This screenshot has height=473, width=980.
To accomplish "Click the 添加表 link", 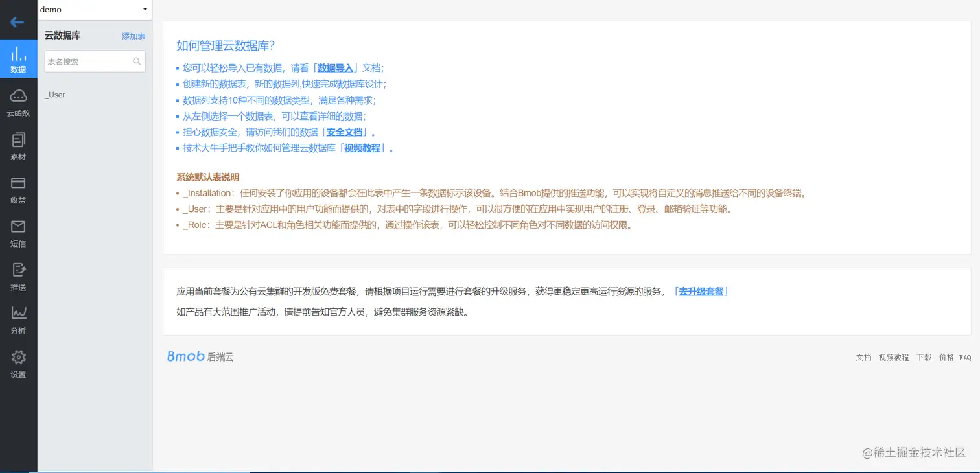I will tap(134, 36).
